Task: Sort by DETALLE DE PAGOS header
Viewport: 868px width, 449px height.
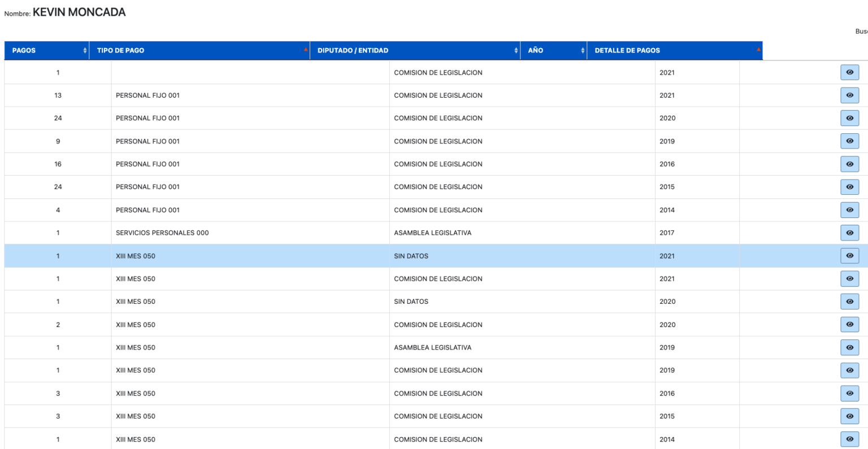Action: [x=675, y=50]
